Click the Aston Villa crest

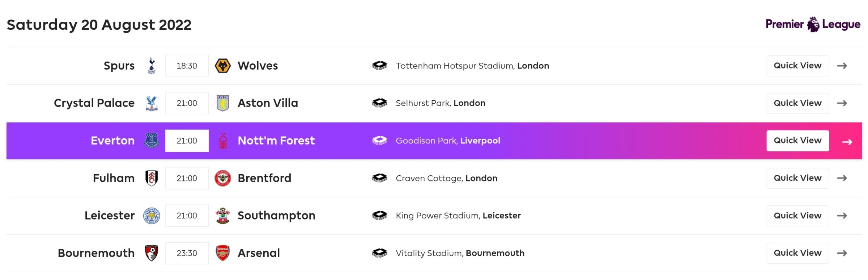tap(222, 103)
